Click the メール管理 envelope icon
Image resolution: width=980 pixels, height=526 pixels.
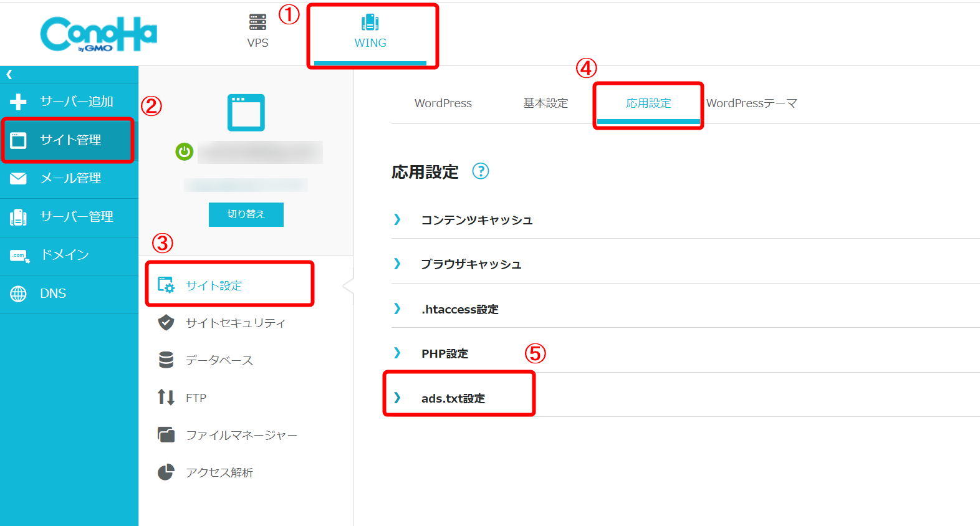coord(19,179)
